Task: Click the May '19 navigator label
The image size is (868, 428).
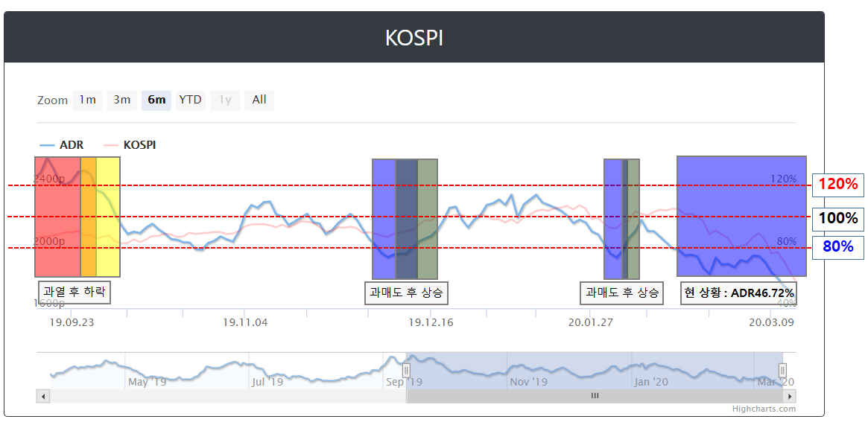Action: click(x=147, y=382)
